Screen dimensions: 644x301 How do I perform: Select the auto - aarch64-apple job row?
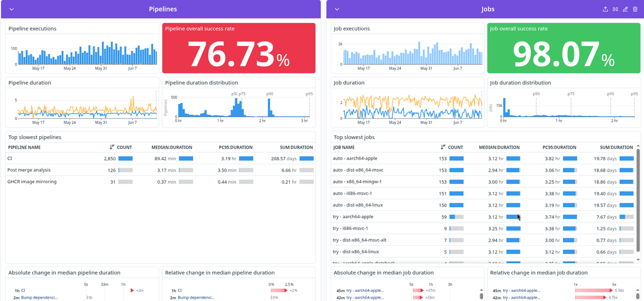(x=484, y=159)
